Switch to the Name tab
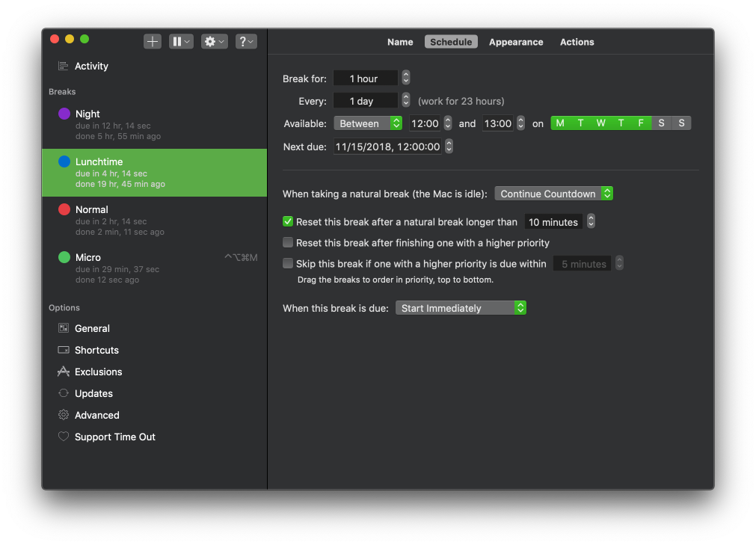 coord(400,42)
